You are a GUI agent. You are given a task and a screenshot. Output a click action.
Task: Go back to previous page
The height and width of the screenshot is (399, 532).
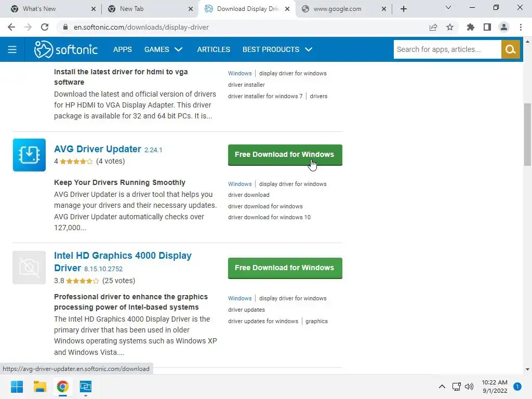[x=11, y=27]
